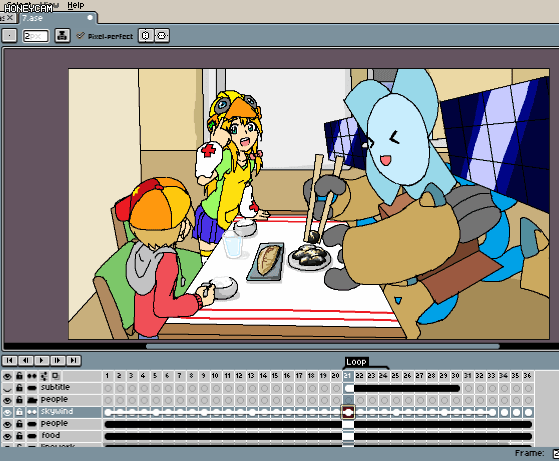Click the Loop tag on the timeline
The width and height of the screenshot is (559, 461).
pos(356,362)
